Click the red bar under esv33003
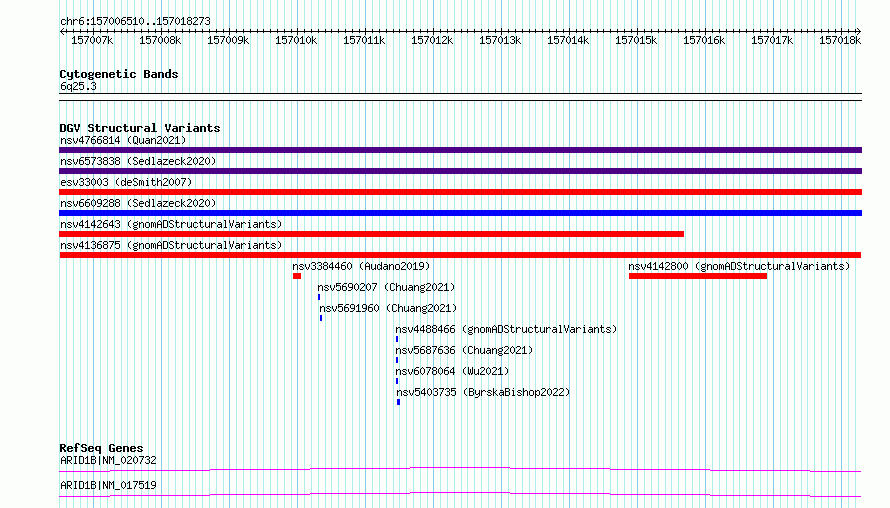890x508 pixels. 460,192
